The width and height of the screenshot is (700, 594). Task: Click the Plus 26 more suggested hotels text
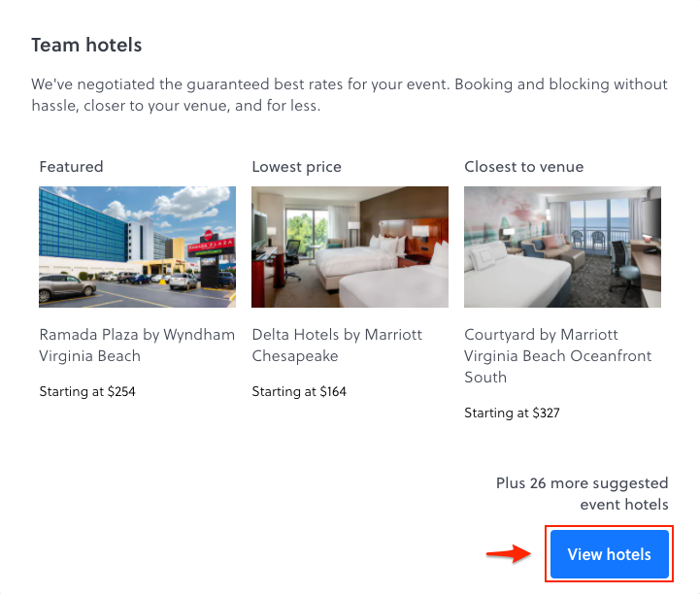(x=582, y=493)
